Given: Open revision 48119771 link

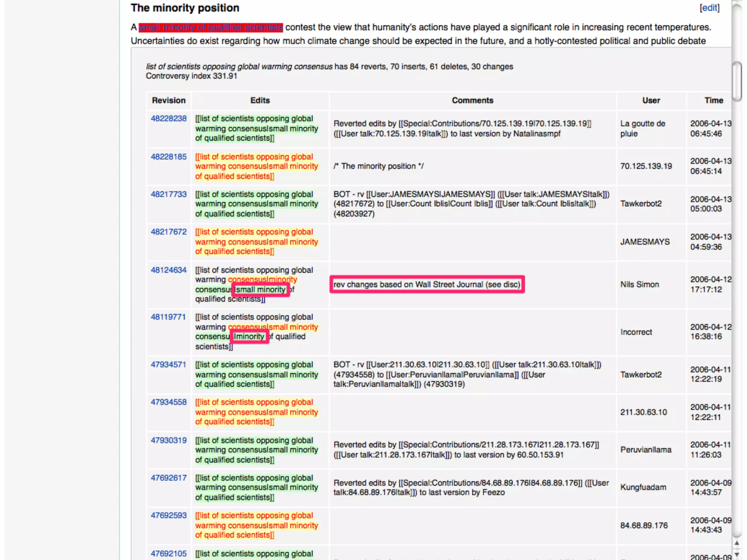Looking at the screenshot, I should [x=168, y=317].
